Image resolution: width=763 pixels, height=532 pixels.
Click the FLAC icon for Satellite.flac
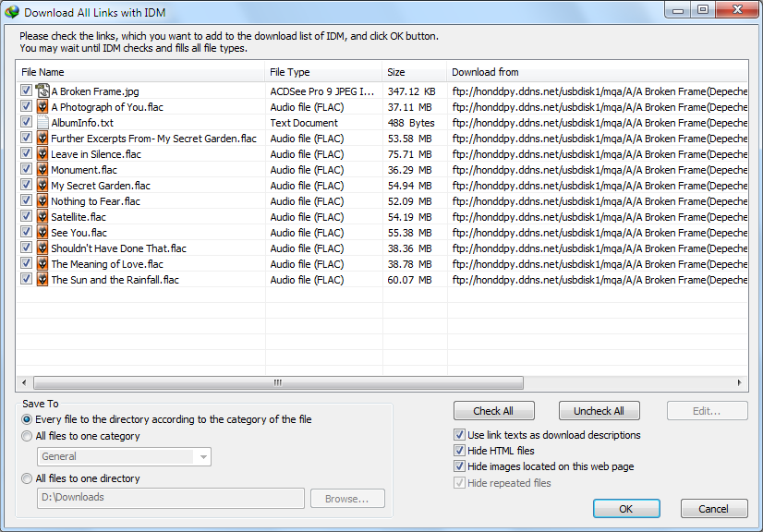tap(42, 217)
